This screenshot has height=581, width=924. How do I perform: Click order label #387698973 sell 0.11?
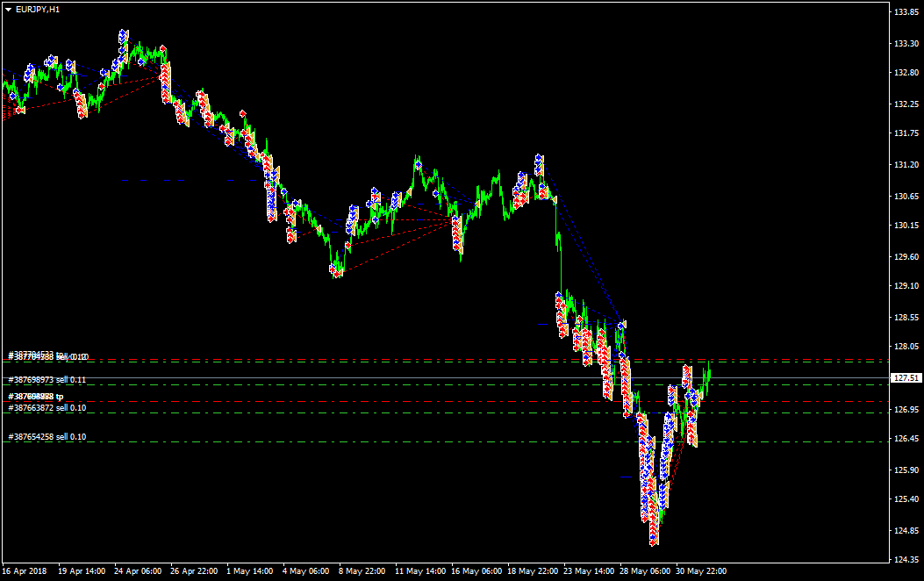[47, 380]
